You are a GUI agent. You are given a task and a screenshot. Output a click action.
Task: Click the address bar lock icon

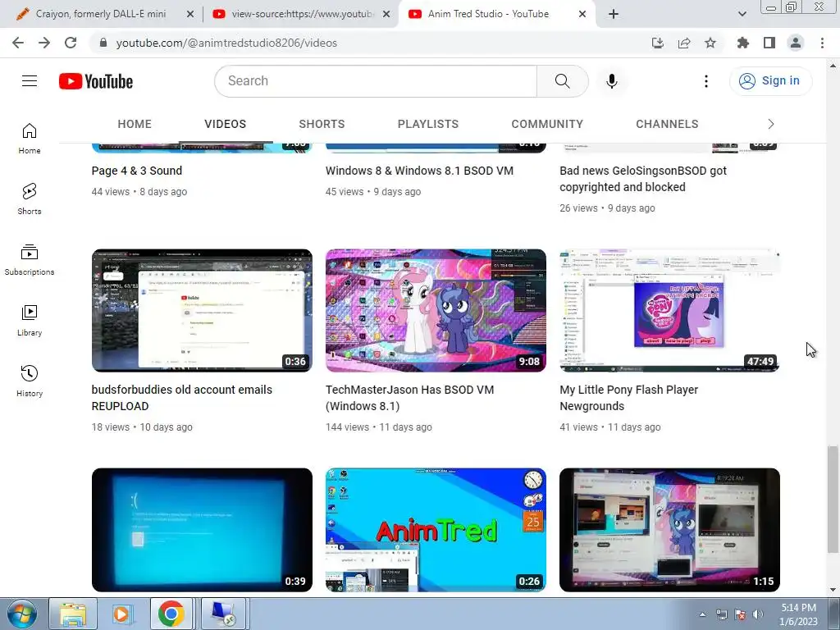[x=103, y=43]
